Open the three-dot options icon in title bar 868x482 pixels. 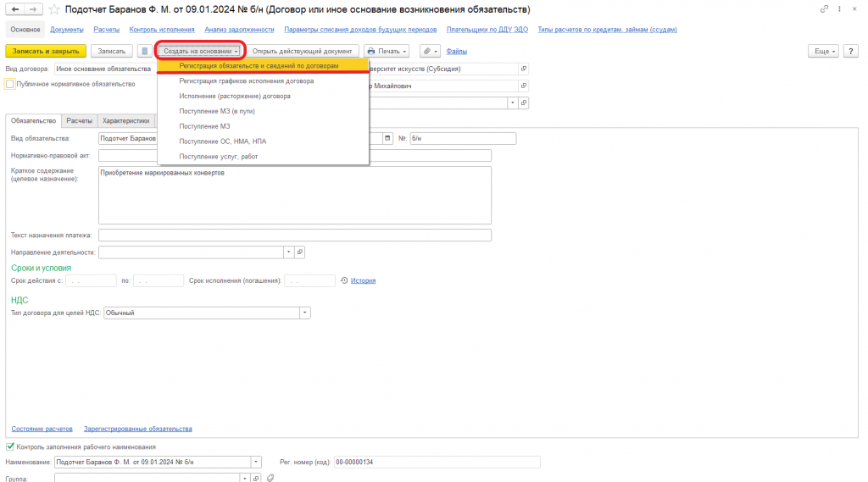(x=839, y=8)
